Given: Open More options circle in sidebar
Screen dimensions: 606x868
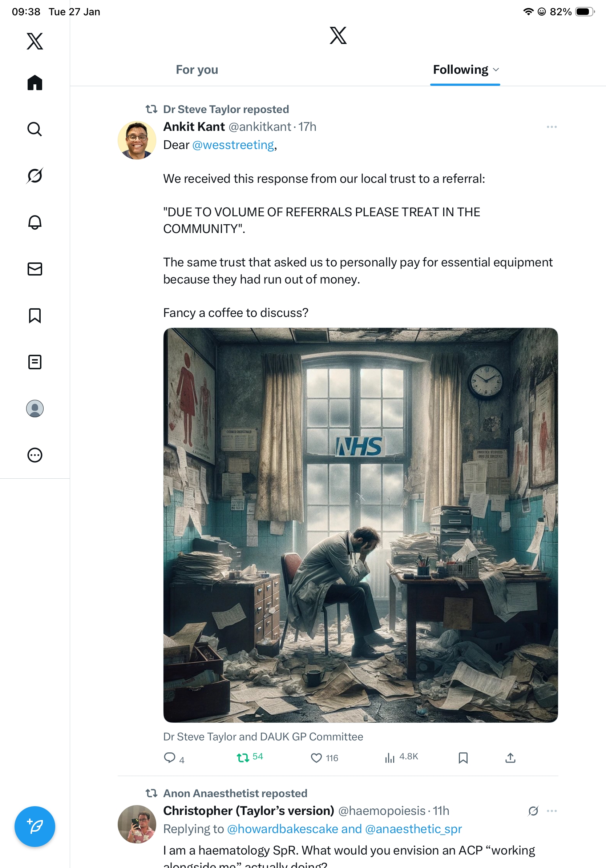Looking at the screenshot, I should (x=35, y=455).
